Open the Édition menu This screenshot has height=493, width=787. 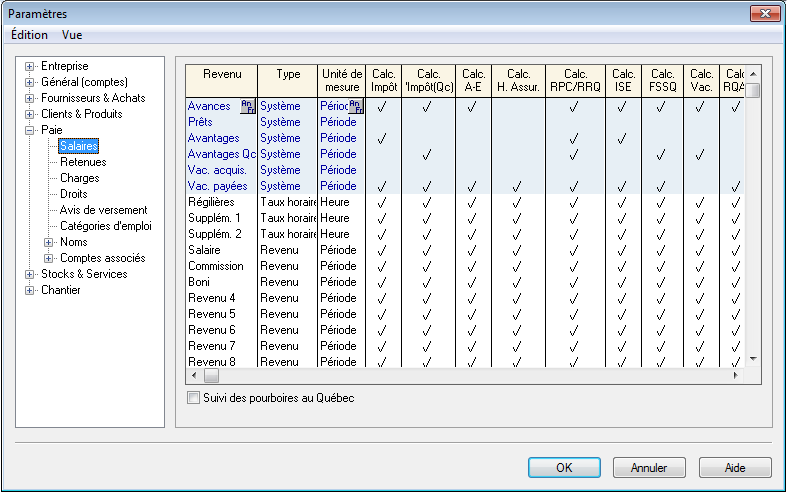point(29,35)
